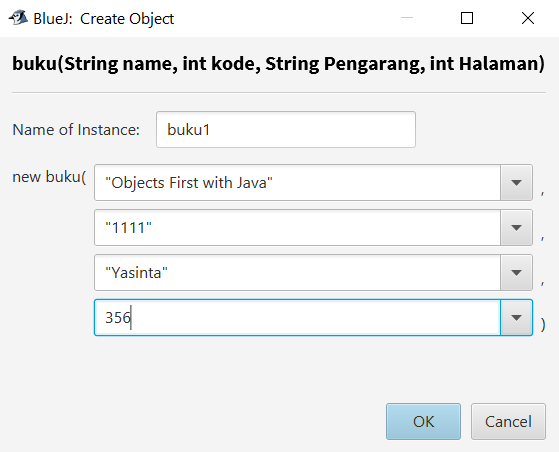Click the closing parenthesis after the last parameter

point(543,324)
